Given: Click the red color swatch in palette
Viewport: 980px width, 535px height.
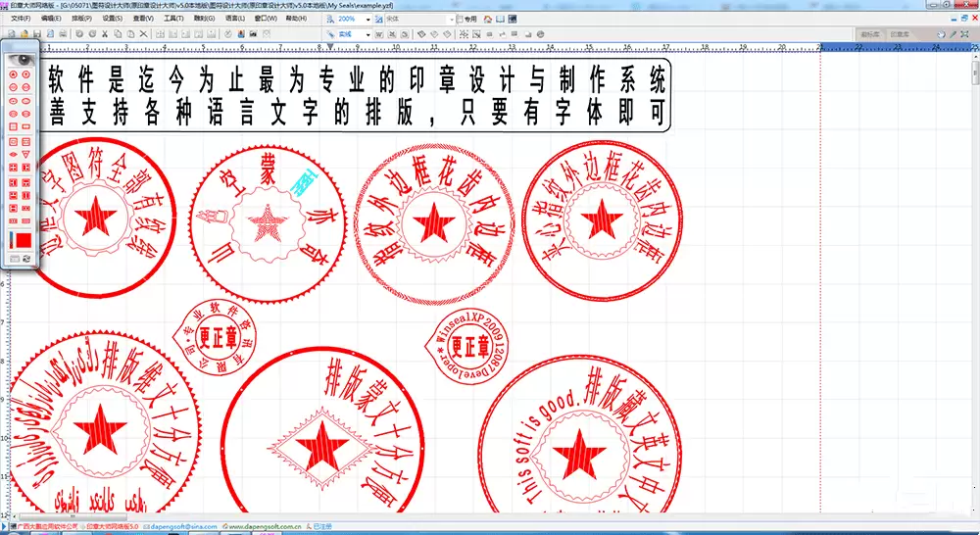Looking at the screenshot, I should click(24, 239).
